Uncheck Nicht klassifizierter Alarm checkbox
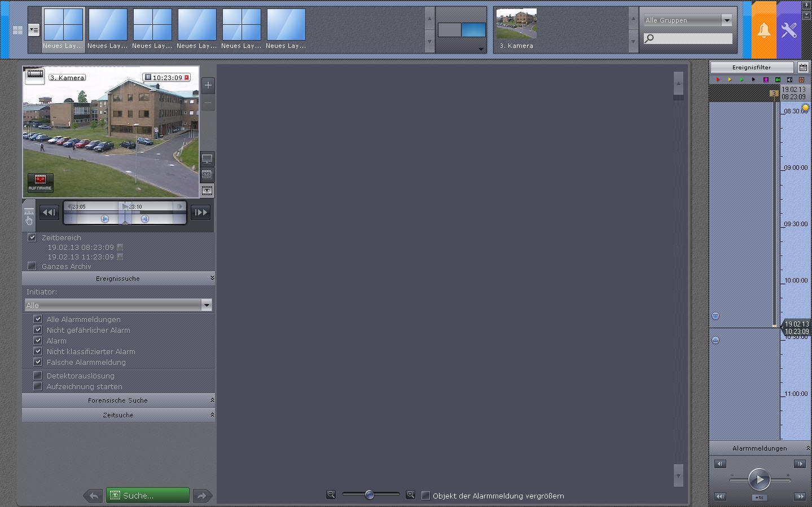The width and height of the screenshot is (812, 507). tap(38, 351)
